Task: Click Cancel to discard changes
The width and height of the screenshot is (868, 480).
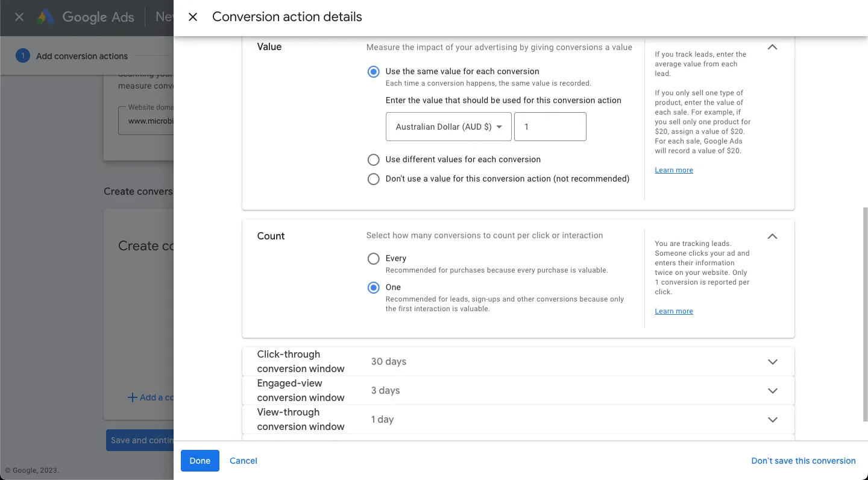Action: pyautogui.click(x=243, y=460)
